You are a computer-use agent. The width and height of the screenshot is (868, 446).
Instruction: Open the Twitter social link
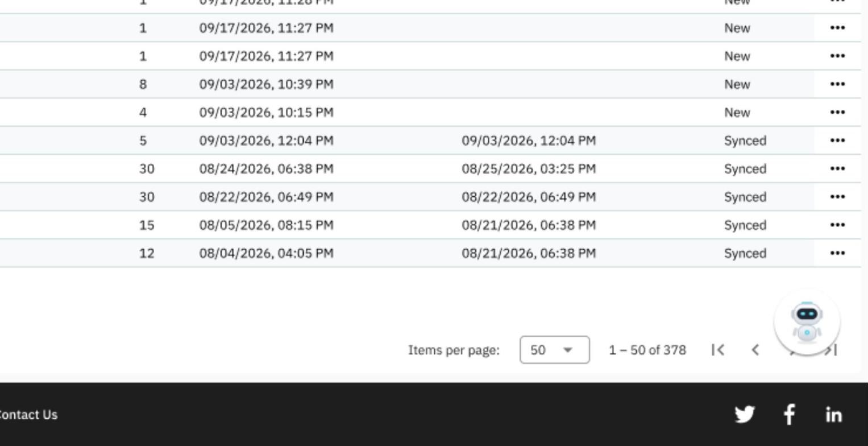(x=745, y=415)
